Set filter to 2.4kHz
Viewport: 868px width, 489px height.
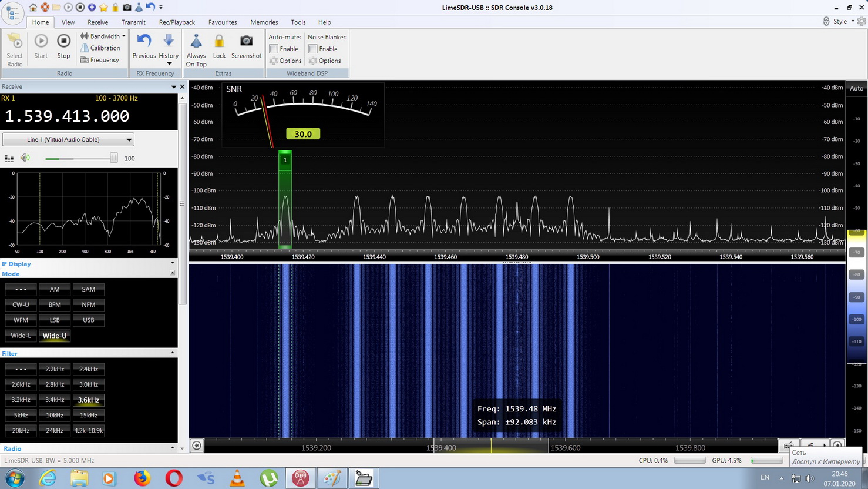tap(89, 369)
